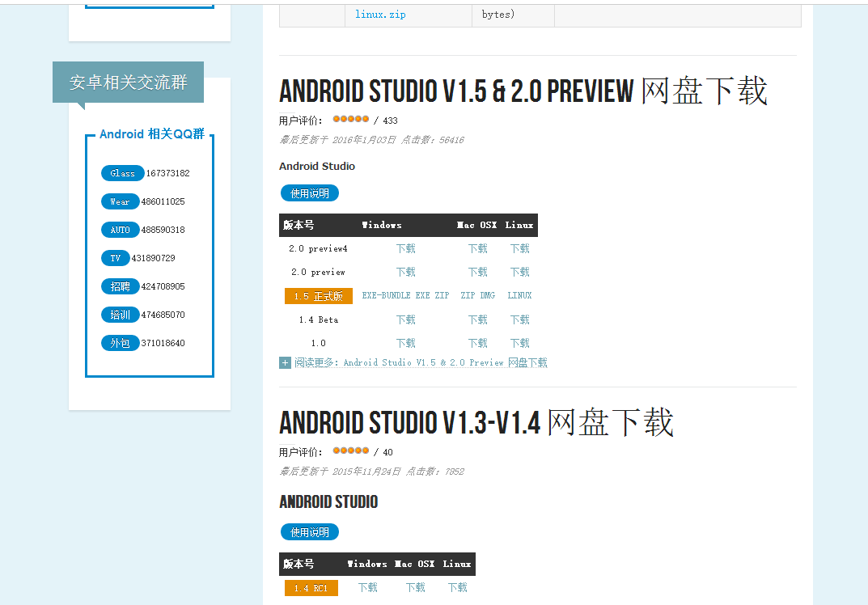Select the QQ number 431890729

click(x=154, y=258)
